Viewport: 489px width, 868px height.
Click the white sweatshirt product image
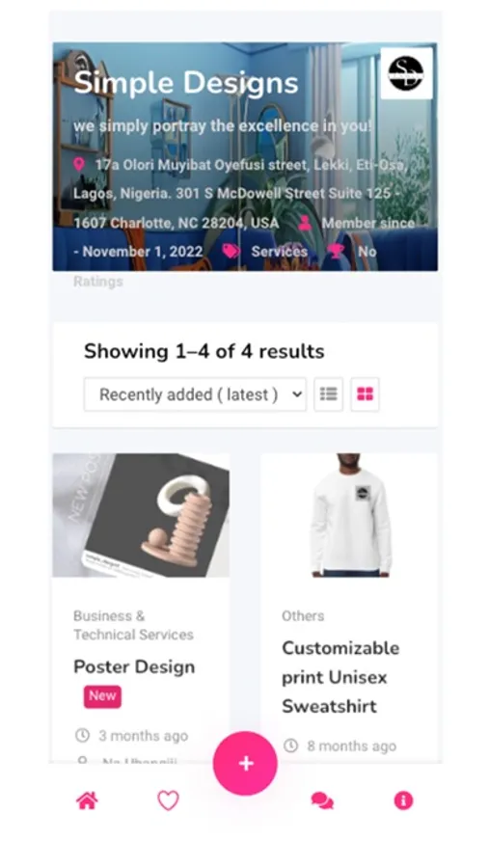(349, 515)
